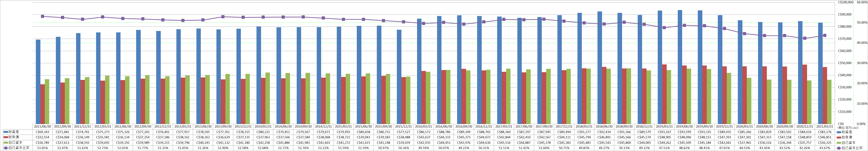Click the 2018/12/31 column header

(645, 126)
